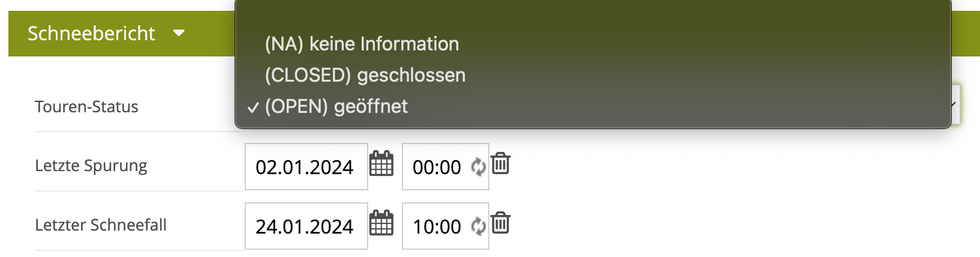Screen dimensions: 980x257
Task: Expand the Schneebericht header arrow
Action: (179, 33)
